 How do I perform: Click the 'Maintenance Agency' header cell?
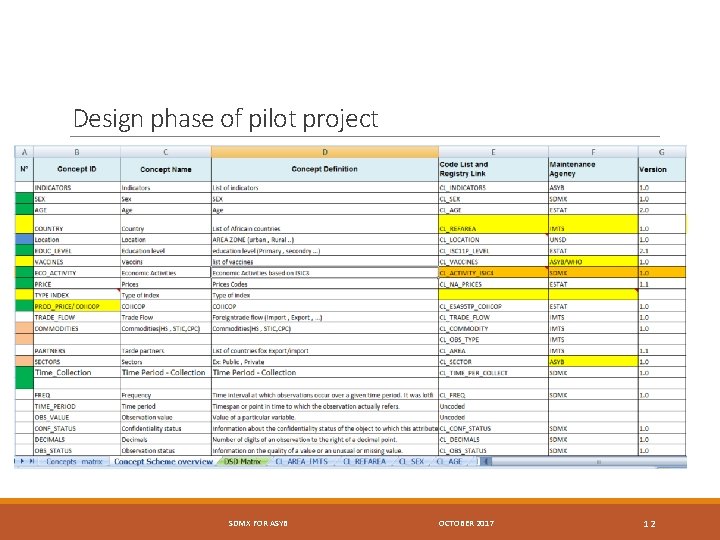[593, 169]
